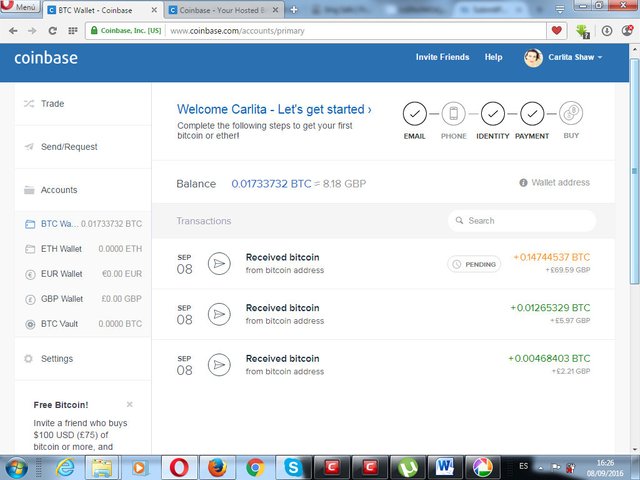Click the 0.01733732 BTC balance
This screenshot has width=640, height=480.
(271, 184)
